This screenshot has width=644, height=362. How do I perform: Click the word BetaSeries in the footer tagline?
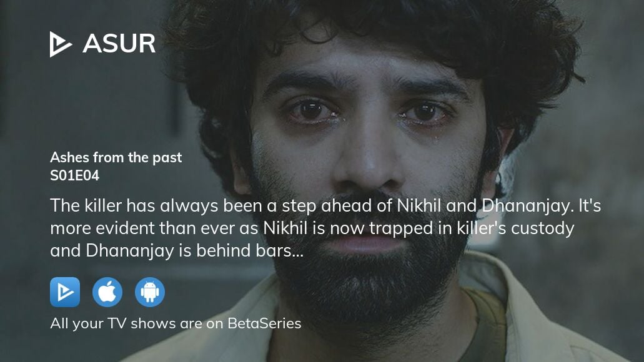click(x=264, y=323)
